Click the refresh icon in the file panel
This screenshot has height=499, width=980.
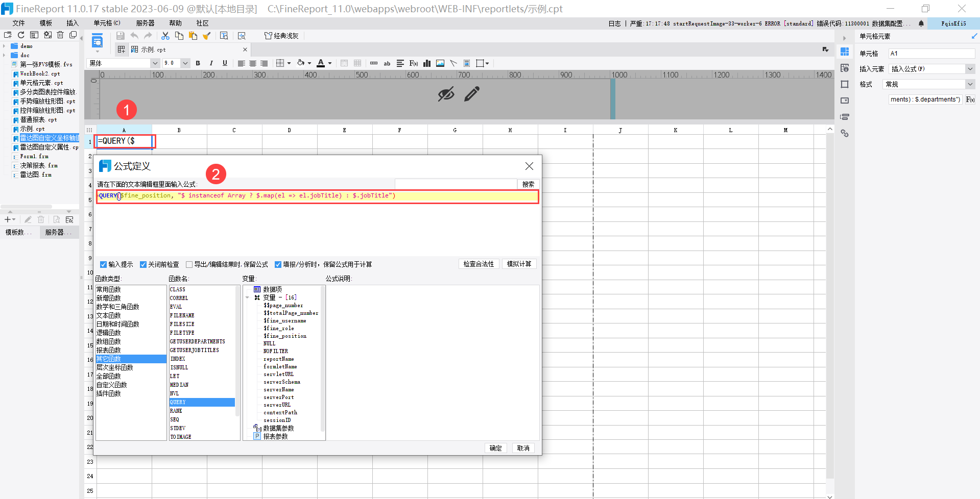pyautogui.click(x=21, y=35)
